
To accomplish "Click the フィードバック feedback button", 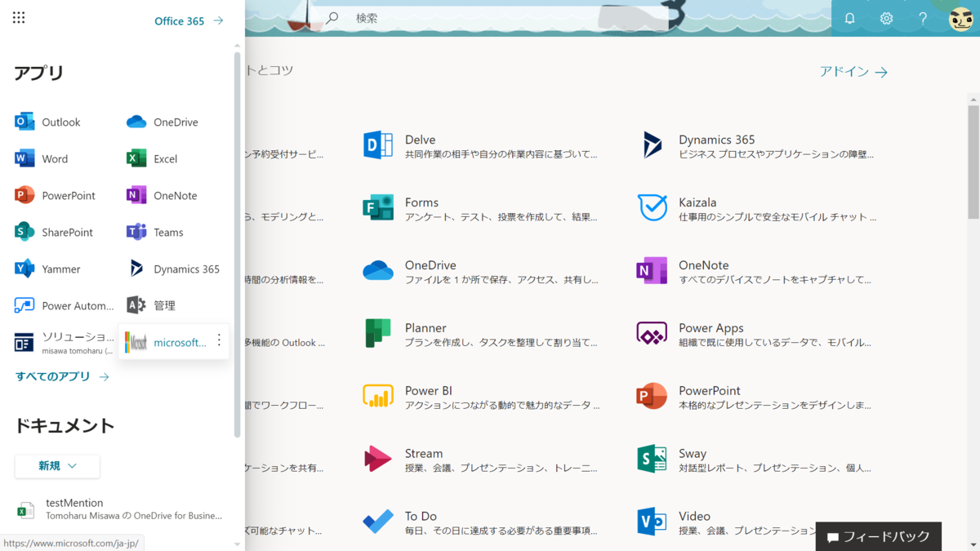I will tap(878, 536).
